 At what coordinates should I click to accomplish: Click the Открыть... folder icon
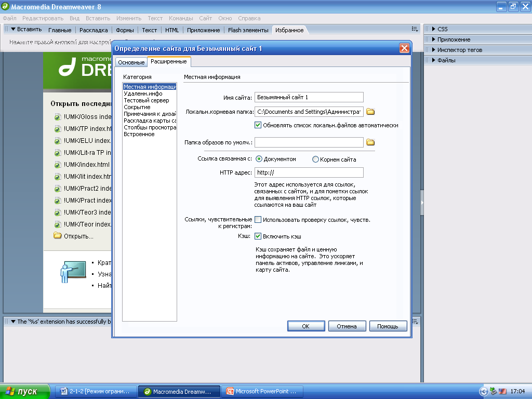[58, 235]
